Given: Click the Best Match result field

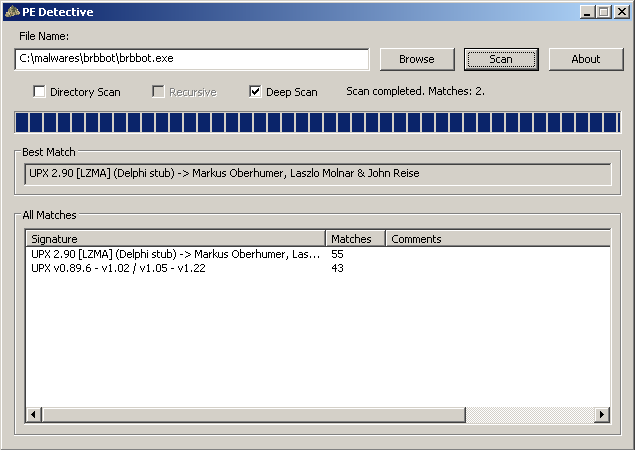Looking at the screenshot, I should click(316, 174).
